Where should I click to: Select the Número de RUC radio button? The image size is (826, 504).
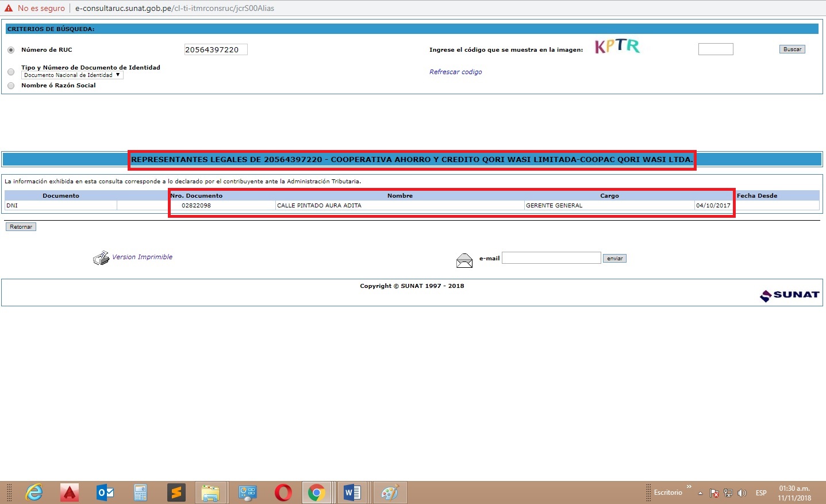coord(11,50)
